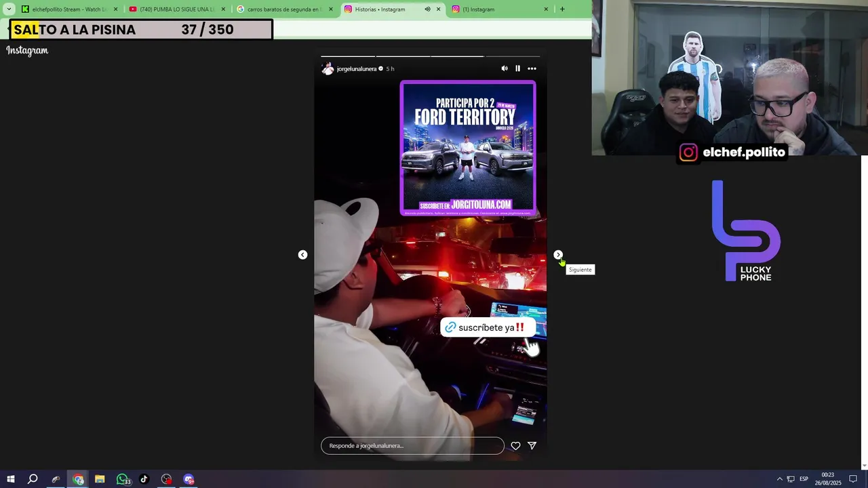Screen dimensions: 868x488
Task: Like the story with the heart icon
Action: click(x=515, y=446)
